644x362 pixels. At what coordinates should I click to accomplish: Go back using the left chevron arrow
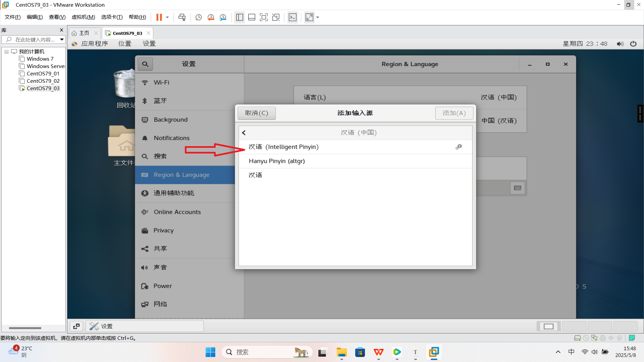tap(244, 133)
